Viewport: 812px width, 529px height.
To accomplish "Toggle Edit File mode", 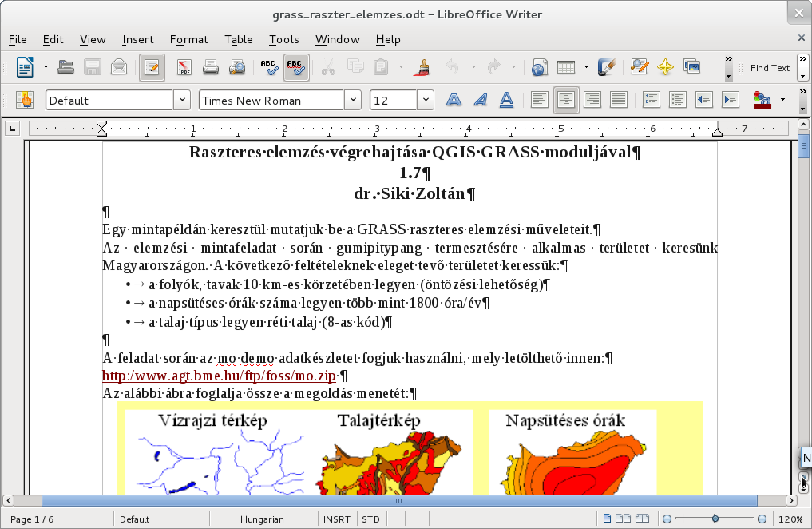I will (152, 67).
